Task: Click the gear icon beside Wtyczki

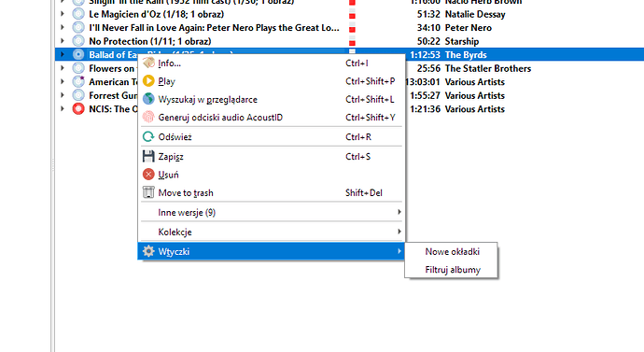Action: 148,251
